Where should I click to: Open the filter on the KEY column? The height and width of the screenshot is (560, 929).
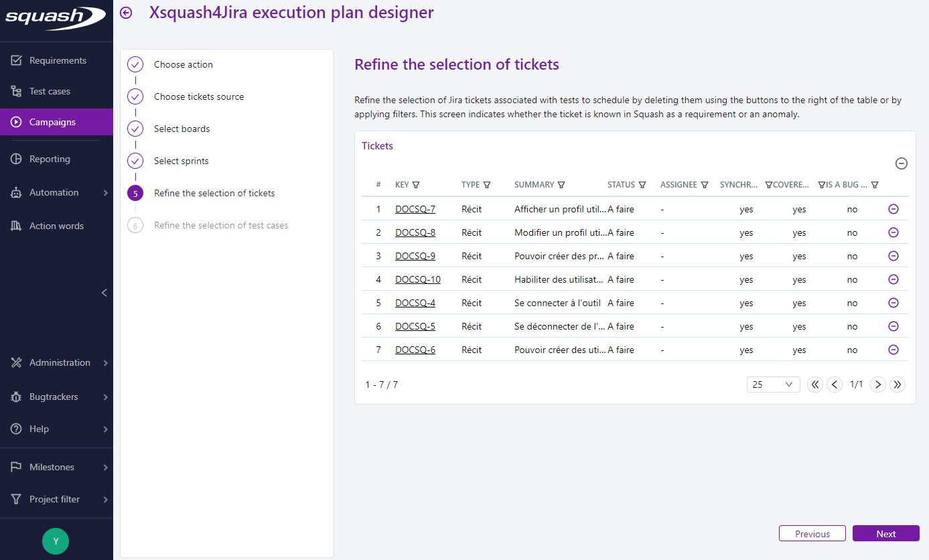click(417, 184)
